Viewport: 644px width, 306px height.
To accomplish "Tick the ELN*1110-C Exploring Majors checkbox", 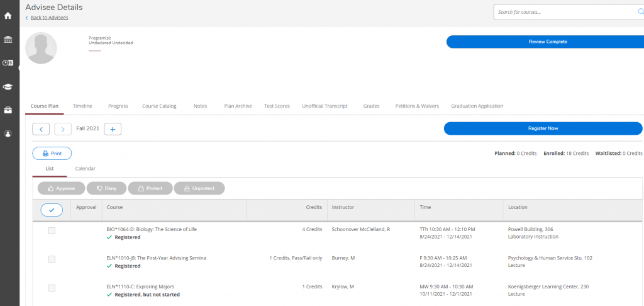I will coord(52,288).
